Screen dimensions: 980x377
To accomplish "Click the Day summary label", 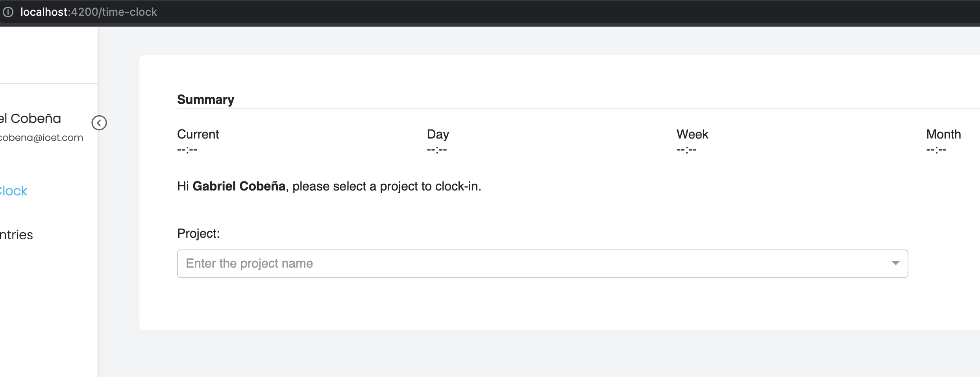I will pos(438,134).
